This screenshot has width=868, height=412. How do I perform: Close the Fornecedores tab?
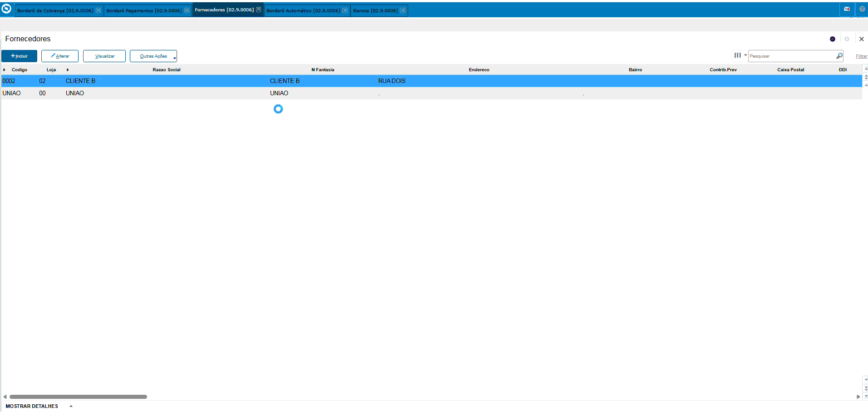pyautogui.click(x=259, y=10)
